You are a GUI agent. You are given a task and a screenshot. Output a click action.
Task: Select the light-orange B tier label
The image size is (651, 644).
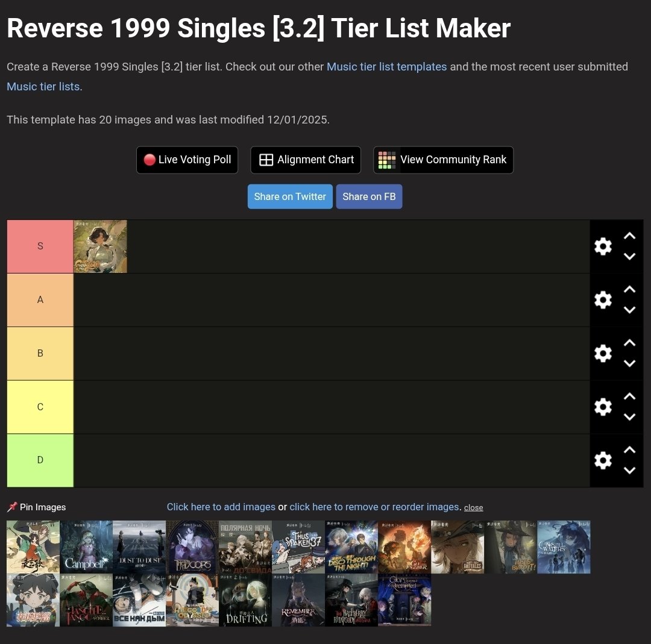point(40,354)
